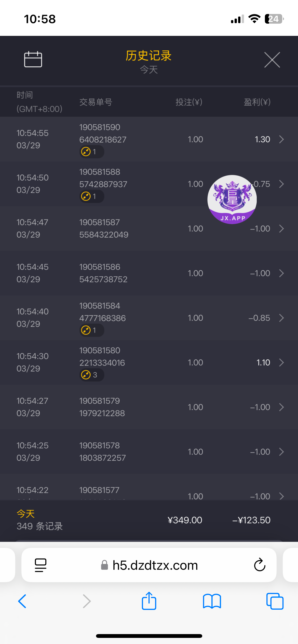Screen dimensions: 298x644
Task: Tap the badge showing 3 under order 2213334016
Action: coord(91,375)
